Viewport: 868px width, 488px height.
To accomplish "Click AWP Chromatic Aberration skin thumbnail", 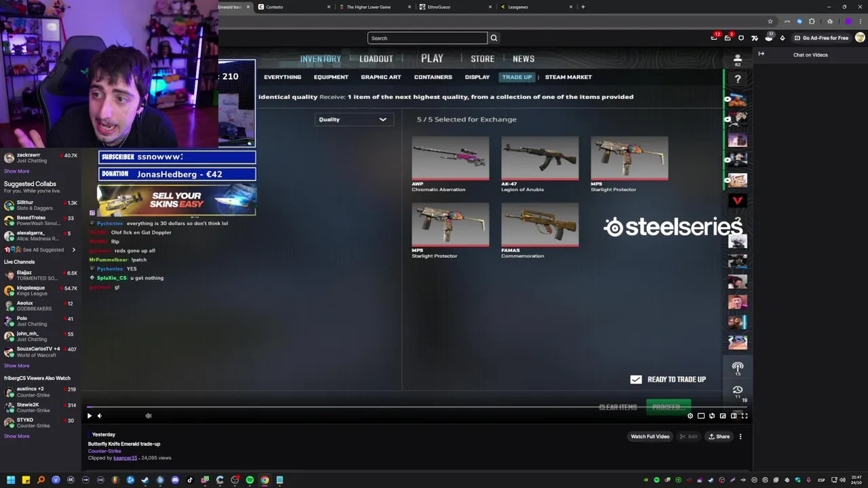I will [x=450, y=159].
